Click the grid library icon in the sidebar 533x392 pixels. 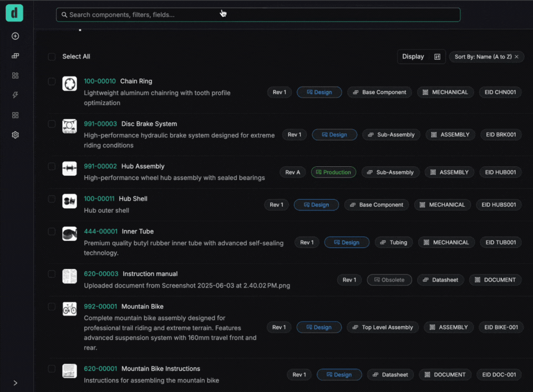(x=15, y=115)
